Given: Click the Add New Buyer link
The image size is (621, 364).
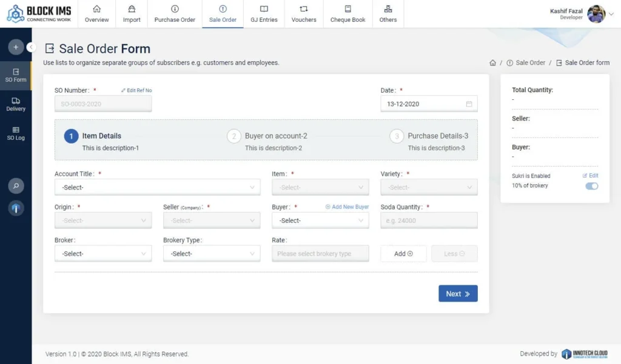Looking at the screenshot, I should coord(347,207).
